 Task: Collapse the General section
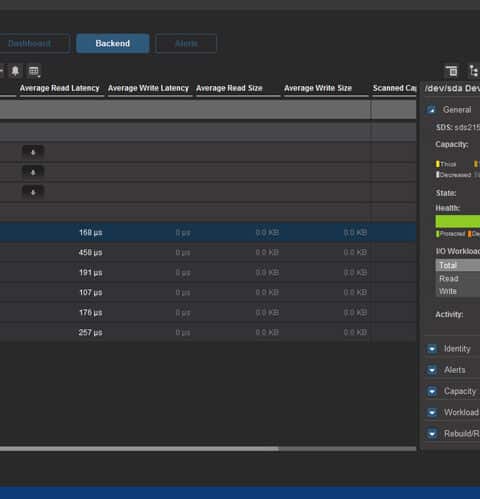[431, 109]
